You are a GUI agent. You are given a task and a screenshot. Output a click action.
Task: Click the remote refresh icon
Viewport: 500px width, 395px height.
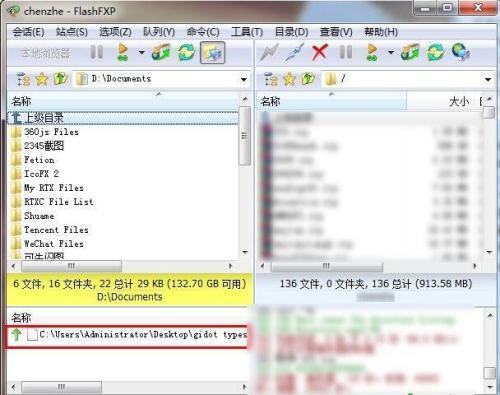[x=435, y=53]
